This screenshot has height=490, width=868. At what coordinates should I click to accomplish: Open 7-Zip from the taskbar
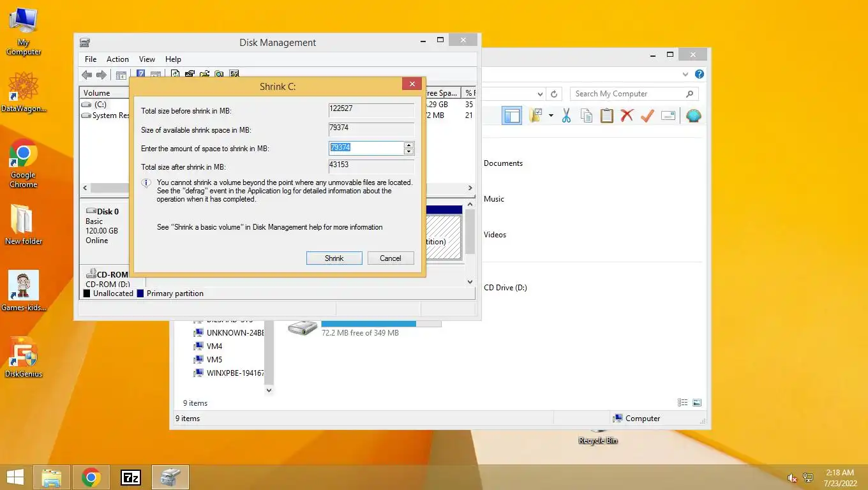coord(131,477)
